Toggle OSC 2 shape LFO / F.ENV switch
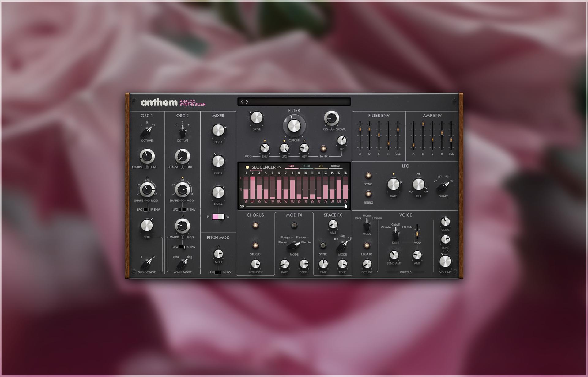This screenshot has height=377, width=588. 182,210
